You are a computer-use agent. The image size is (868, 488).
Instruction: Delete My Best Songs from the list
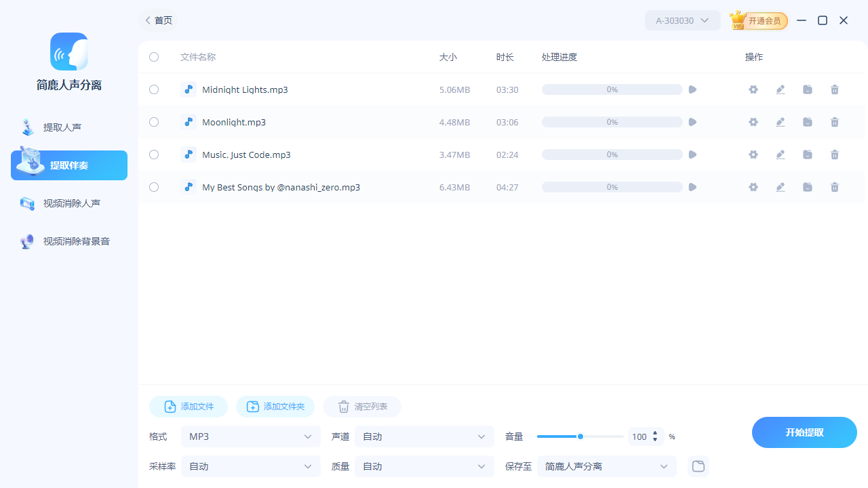(835, 187)
